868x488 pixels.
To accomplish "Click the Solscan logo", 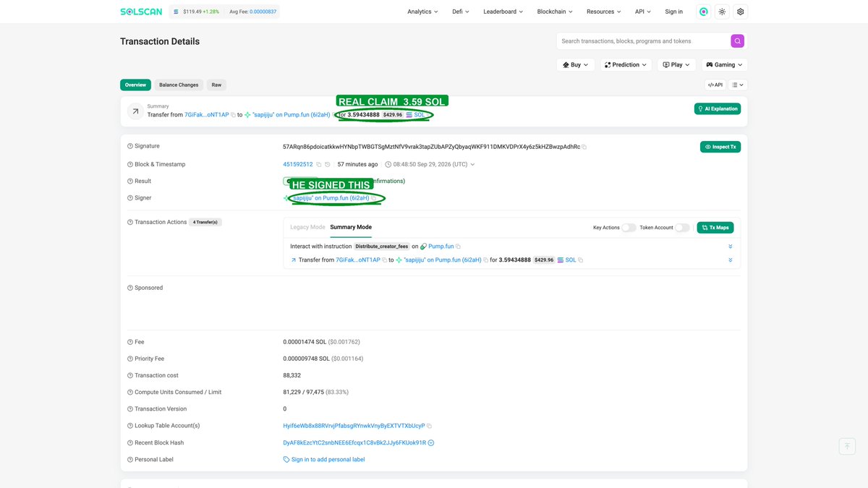I will (x=142, y=12).
